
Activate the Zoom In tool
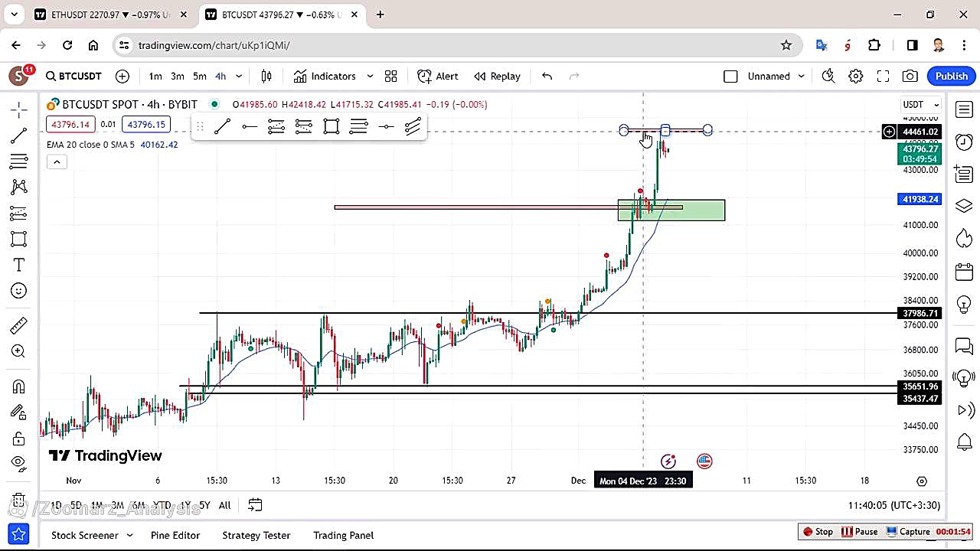19,351
